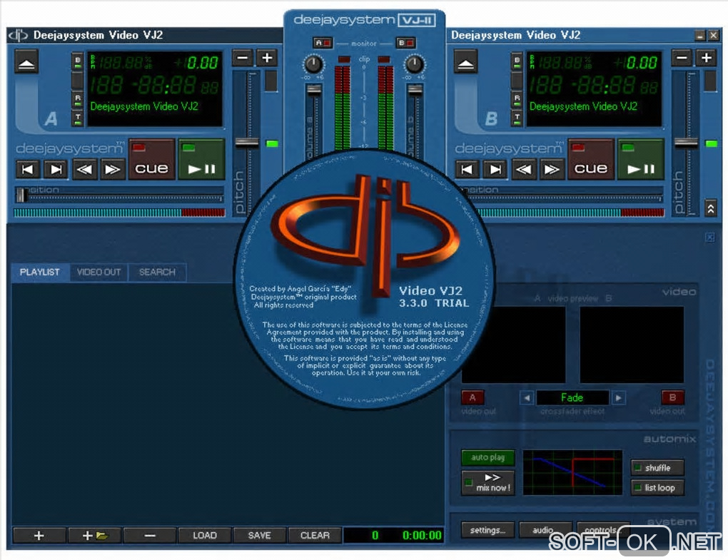728x560 pixels.
Task: Skip to next track on deck A
Action: point(55,169)
